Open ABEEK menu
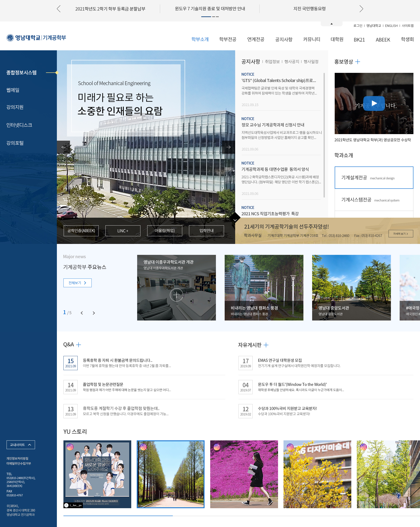 coord(383,40)
